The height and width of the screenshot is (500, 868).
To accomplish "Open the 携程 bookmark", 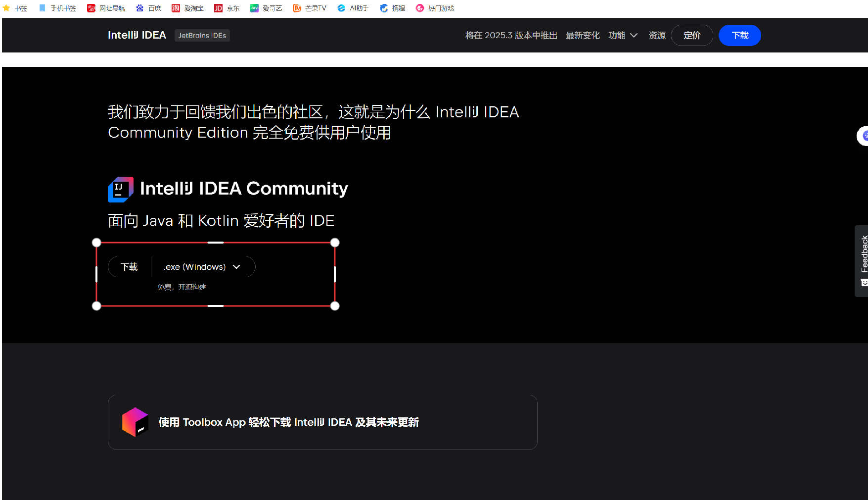I will (392, 8).
